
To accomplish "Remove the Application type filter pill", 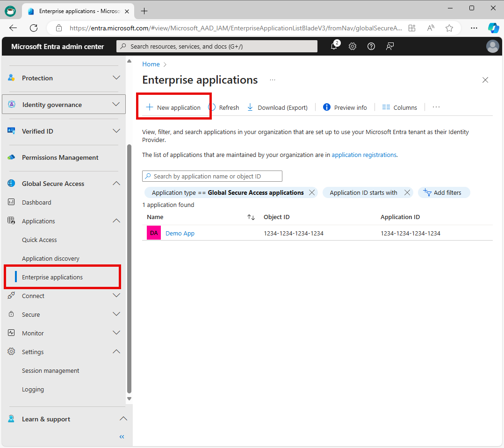I will pyautogui.click(x=311, y=192).
